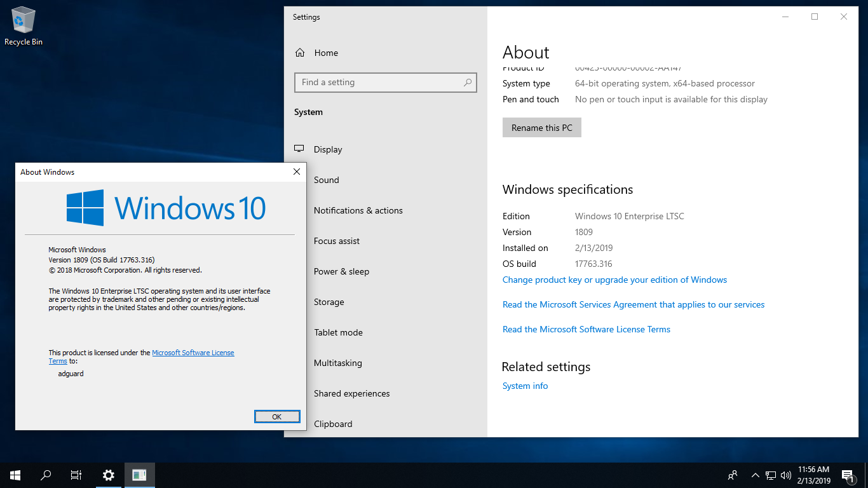The image size is (868, 488).
Task: Open the Microsoft Software License Terms link in About Windows dialog
Action: coord(193,353)
